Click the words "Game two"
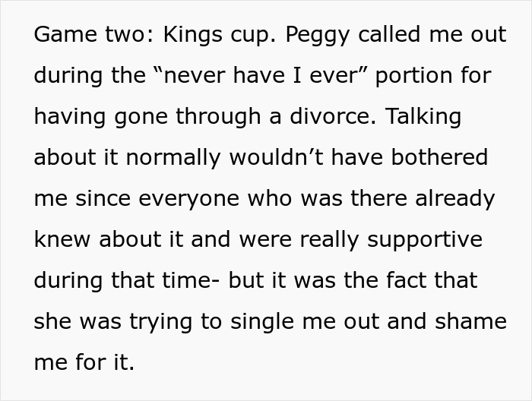 tap(80, 36)
